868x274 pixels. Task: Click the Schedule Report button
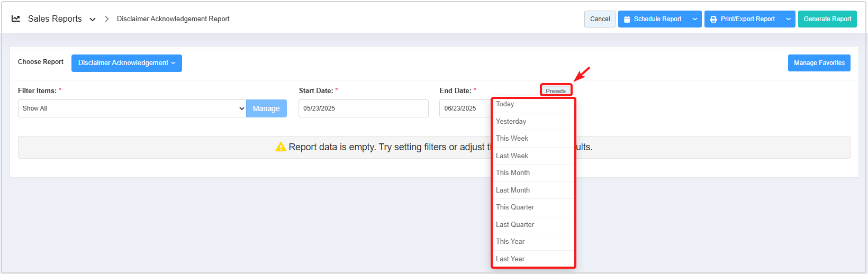(653, 19)
